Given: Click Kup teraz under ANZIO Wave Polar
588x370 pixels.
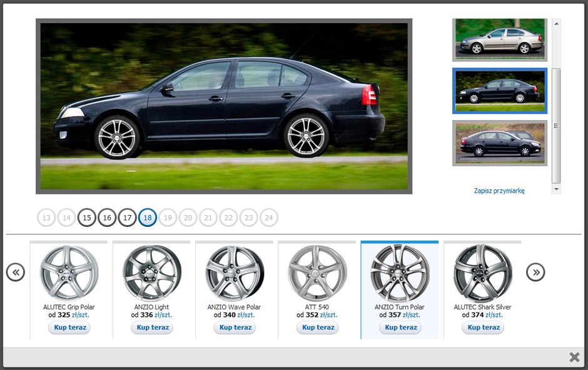Looking at the screenshot, I should click(235, 327).
